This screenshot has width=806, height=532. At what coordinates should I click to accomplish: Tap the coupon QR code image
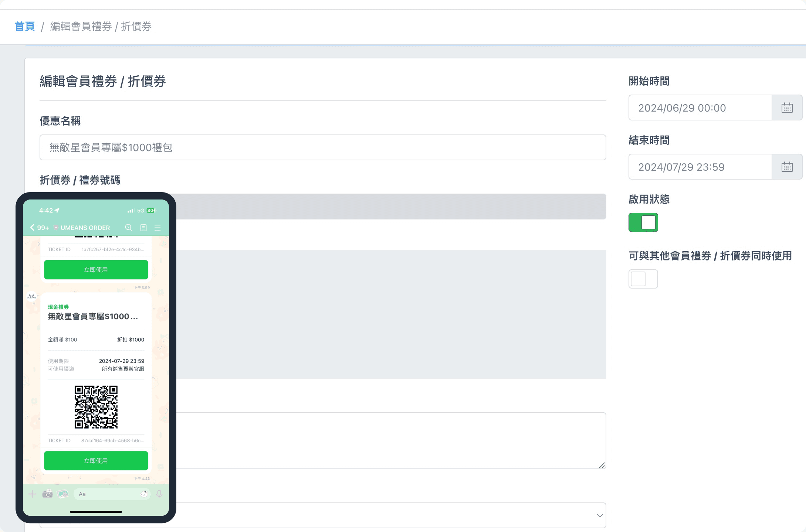[96, 407]
